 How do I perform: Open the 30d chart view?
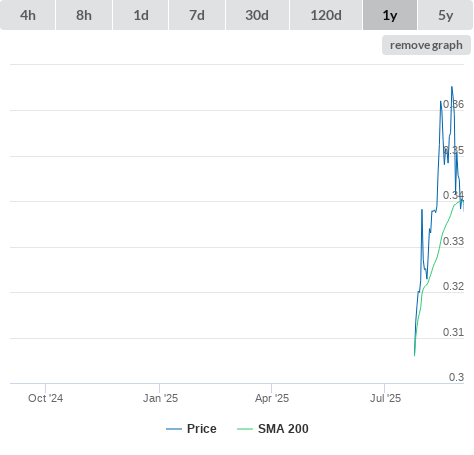coord(257,15)
